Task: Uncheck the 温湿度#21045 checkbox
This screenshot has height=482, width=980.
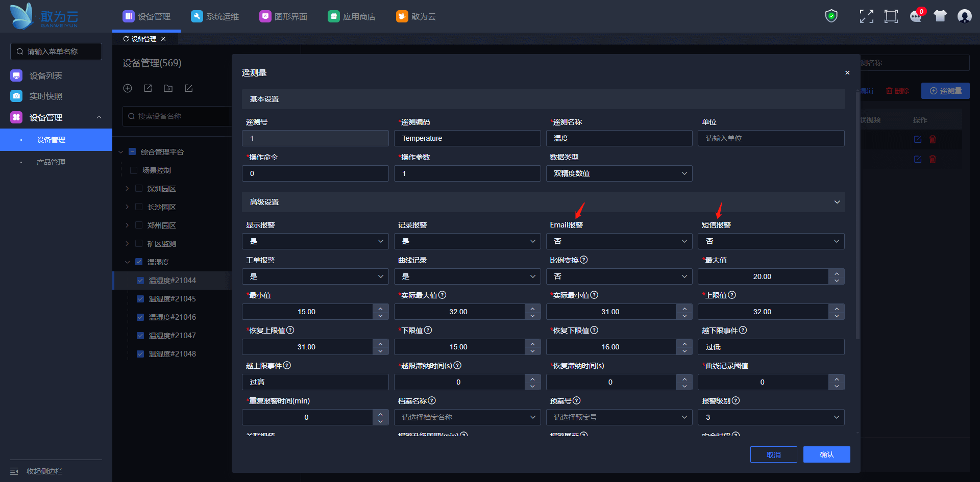Action: [x=140, y=299]
